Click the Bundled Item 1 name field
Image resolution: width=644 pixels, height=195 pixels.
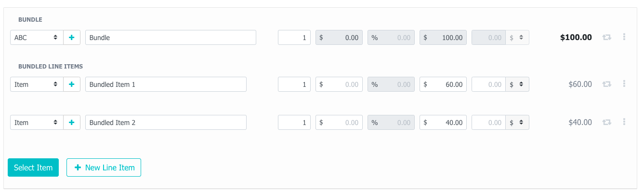[166, 84]
